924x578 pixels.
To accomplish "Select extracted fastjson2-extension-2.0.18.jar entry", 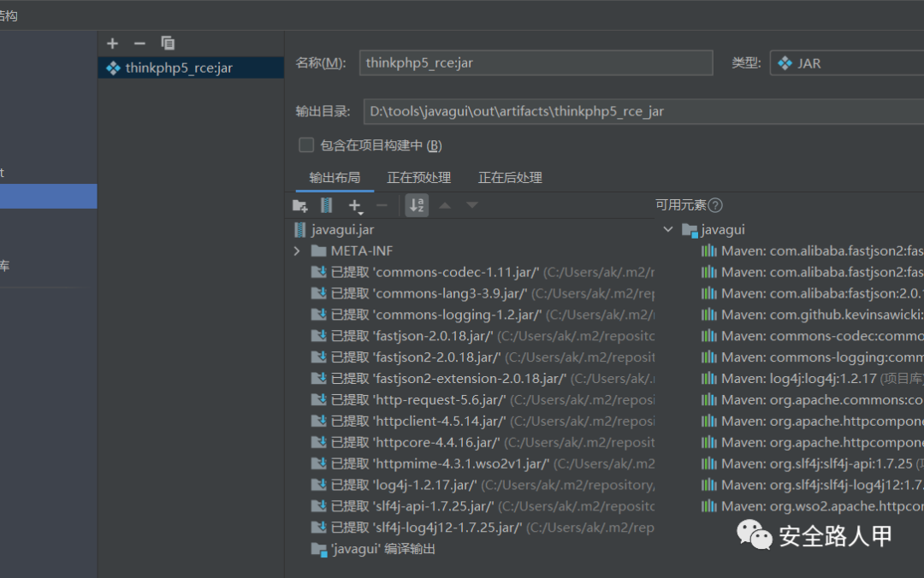I will click(x=482, y=378).
